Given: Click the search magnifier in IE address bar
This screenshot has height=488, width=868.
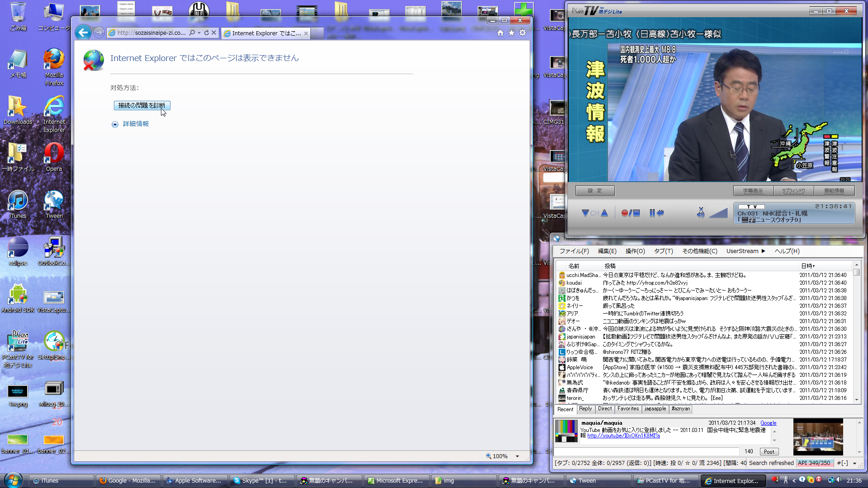Looking at the screenshot, I should pos(192,33).
